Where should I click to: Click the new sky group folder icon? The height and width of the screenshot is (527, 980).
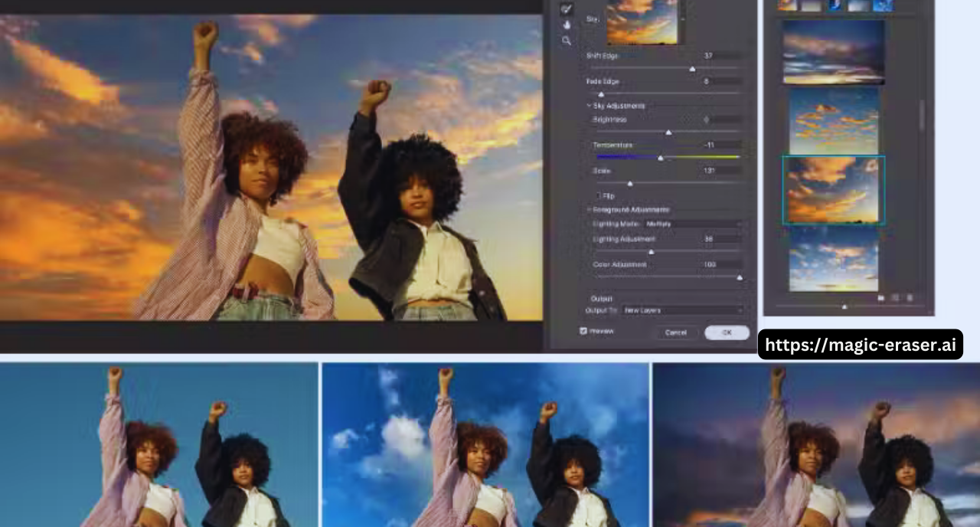point(881,297)
